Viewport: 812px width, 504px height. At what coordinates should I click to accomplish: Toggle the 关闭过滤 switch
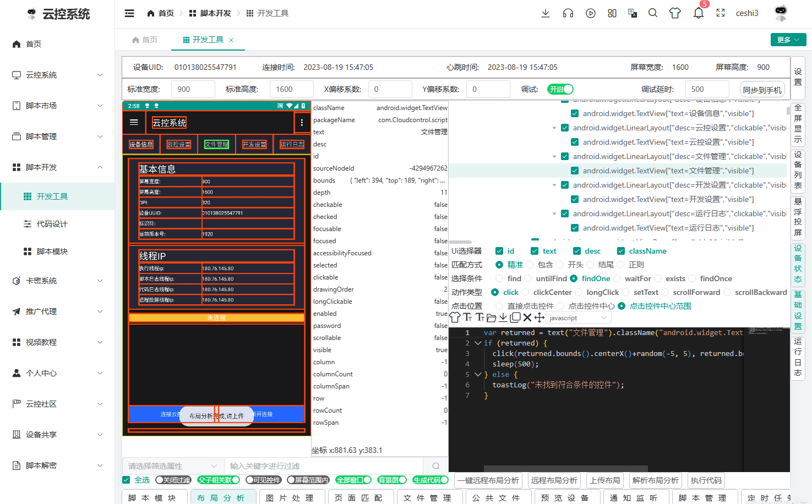(173, 480)
